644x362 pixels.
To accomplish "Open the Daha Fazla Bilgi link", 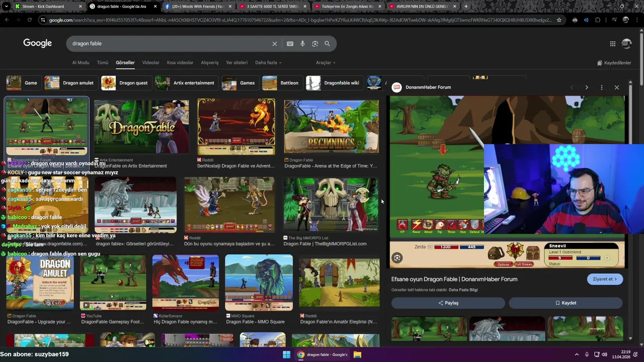I will 463,290.
